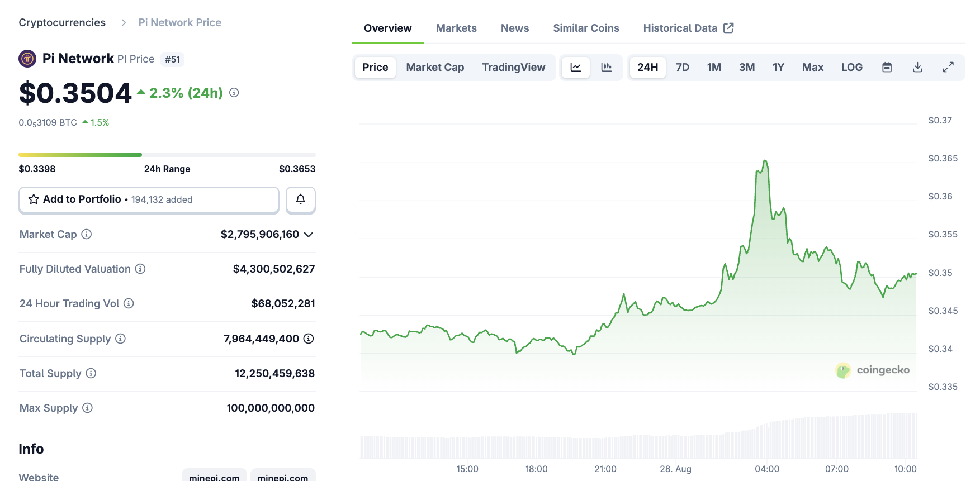Image resolution: width=980 pixels, height=481 pixels.
Task: Click the 24h Range progress bar
Action: pos(167,155)
